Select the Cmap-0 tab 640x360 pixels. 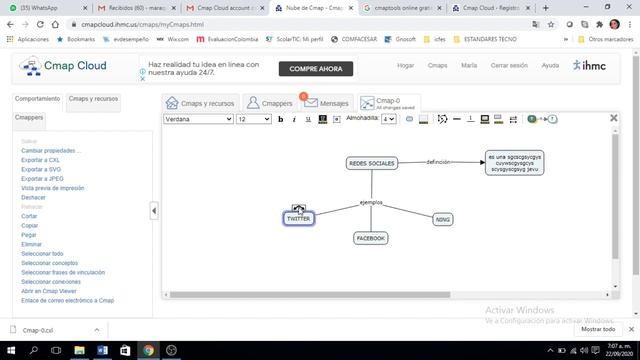[x=388, y=103]
